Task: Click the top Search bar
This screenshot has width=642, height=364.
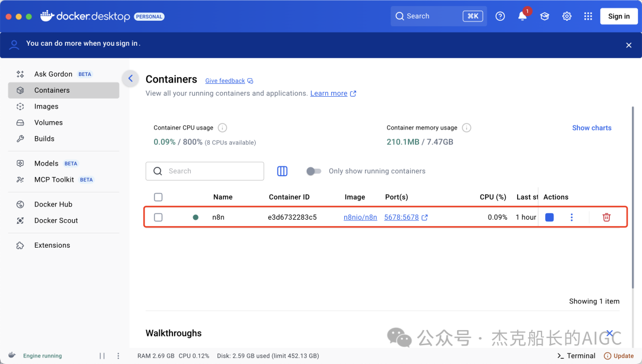Action: 439,17
